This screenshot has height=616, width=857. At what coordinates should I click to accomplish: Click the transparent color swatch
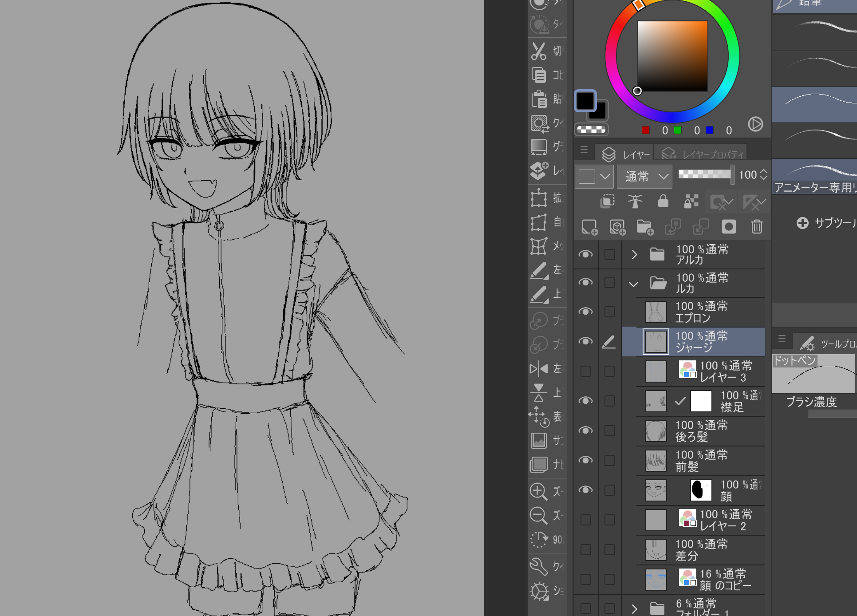592,130
